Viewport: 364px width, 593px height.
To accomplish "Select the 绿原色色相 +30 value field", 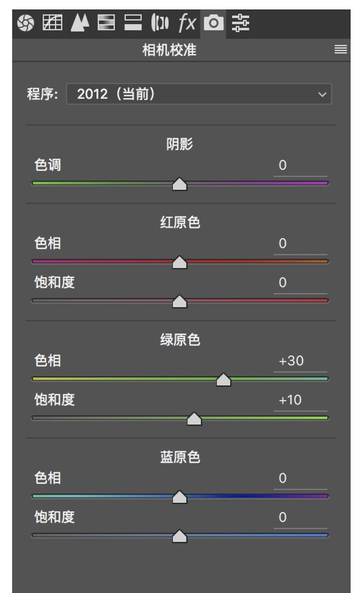I will point(291,361).
